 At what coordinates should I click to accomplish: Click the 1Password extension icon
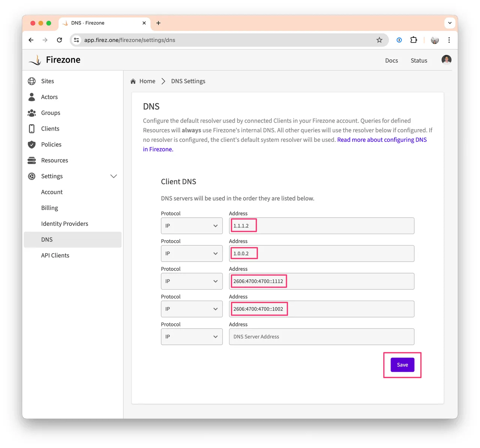(399, 40)
